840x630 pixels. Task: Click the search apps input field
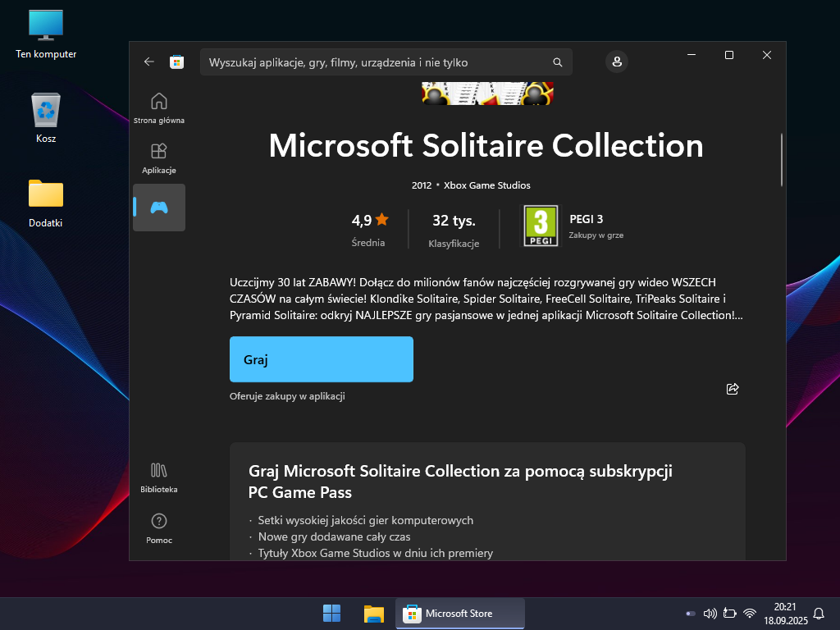coord(377,62)
